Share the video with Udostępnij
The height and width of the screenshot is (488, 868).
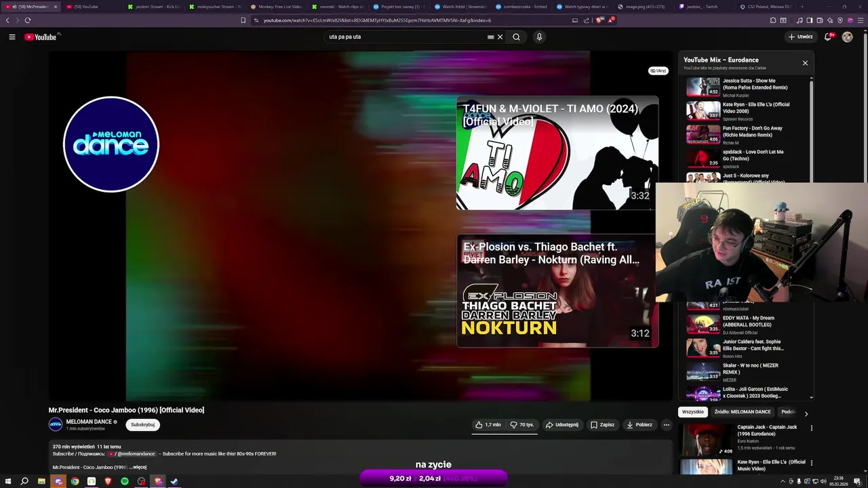coord(562,424)
